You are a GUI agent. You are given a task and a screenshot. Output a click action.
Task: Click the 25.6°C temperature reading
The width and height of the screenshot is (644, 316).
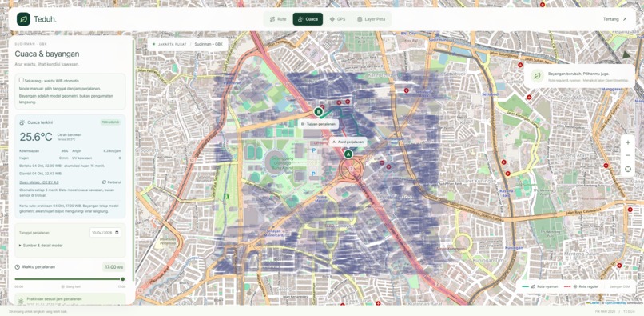(x=36, y=137)
